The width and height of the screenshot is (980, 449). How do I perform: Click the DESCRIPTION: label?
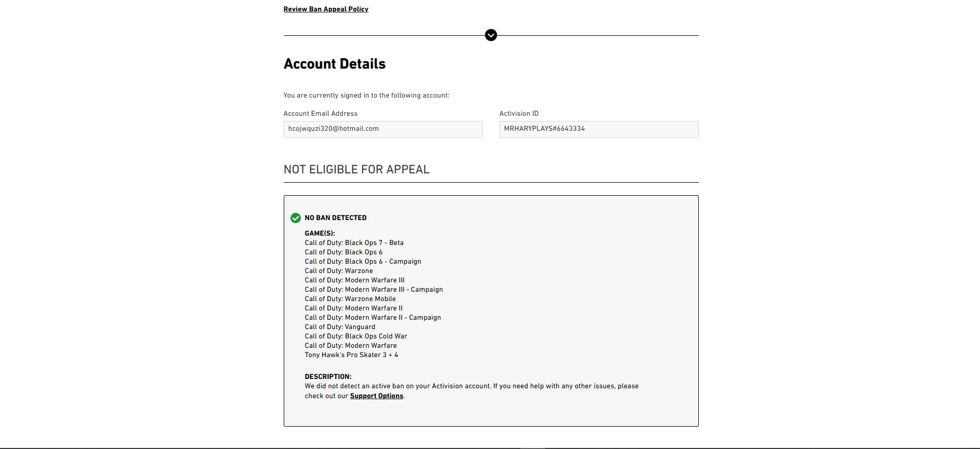click(328, 377)
